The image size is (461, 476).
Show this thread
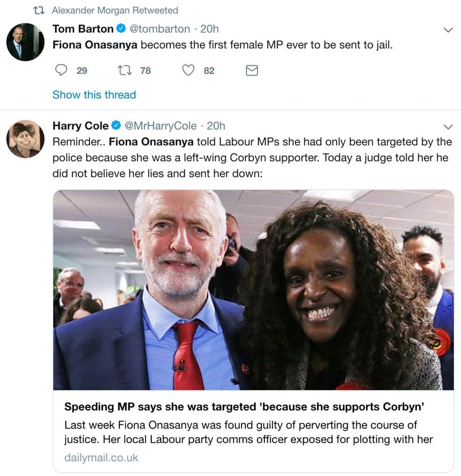[94, 95]
